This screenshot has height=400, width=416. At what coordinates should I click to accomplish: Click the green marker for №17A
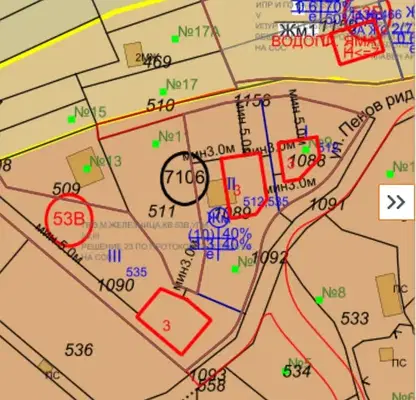point(175,39)
